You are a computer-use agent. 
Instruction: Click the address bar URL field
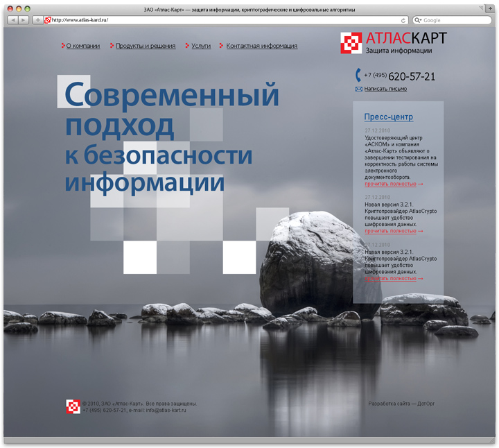click(x=222, y=20)
